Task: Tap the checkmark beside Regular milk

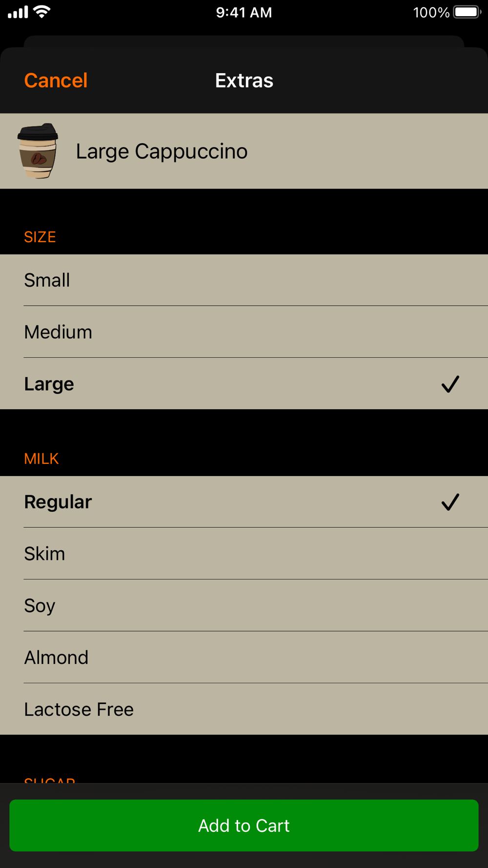Action: coord(450,502)
